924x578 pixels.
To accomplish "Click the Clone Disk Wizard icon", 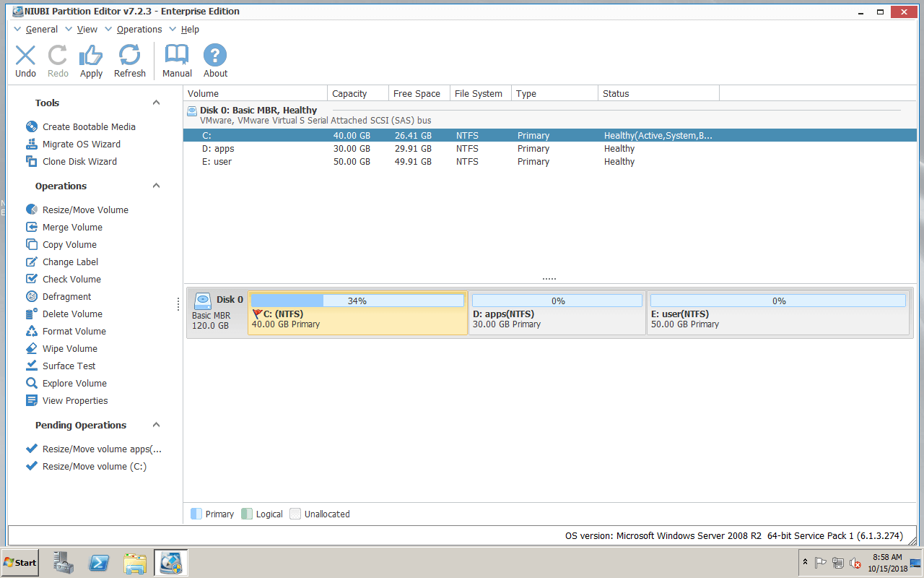I will (x=32, y=161).
